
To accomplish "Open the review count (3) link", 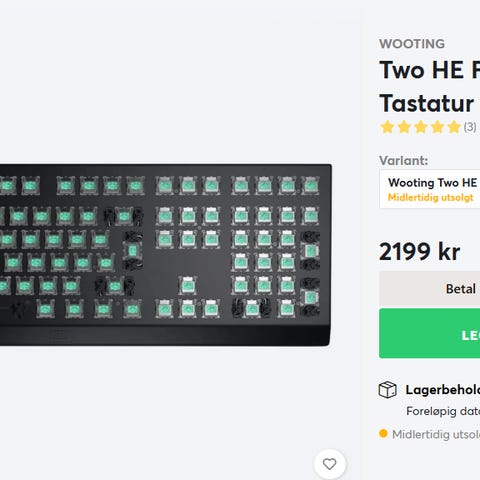I will pyautogui.click(x=470, y=127).
